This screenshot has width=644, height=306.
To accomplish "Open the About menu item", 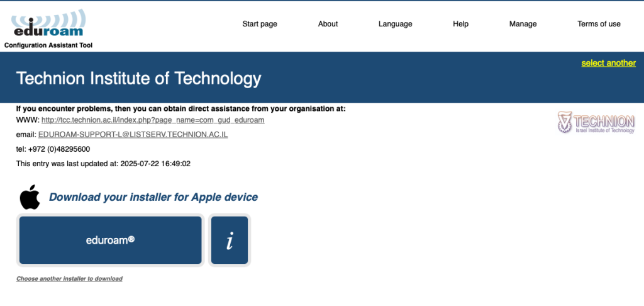I will pyautogui.click(x=328, y=24).
